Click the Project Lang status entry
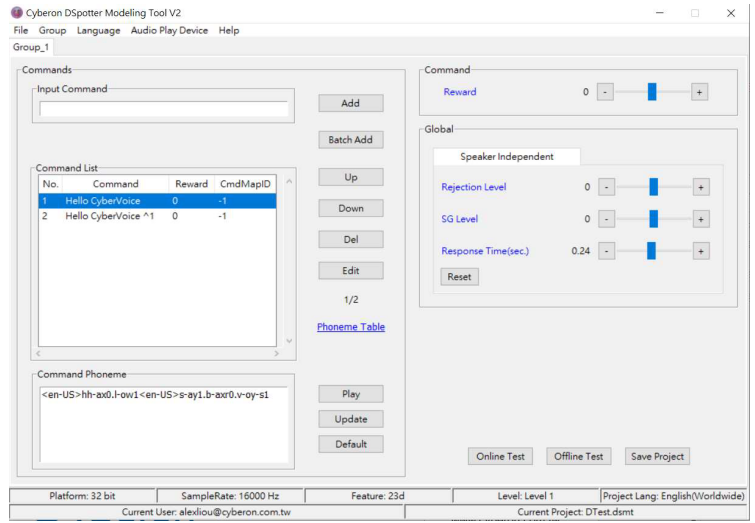755x523 pixels. (x=674, y=496)
